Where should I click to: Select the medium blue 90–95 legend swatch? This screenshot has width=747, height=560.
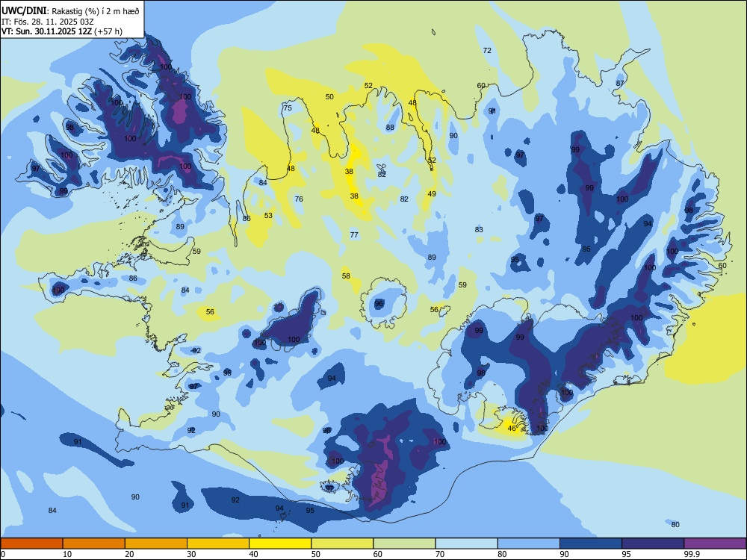(591, 544)
